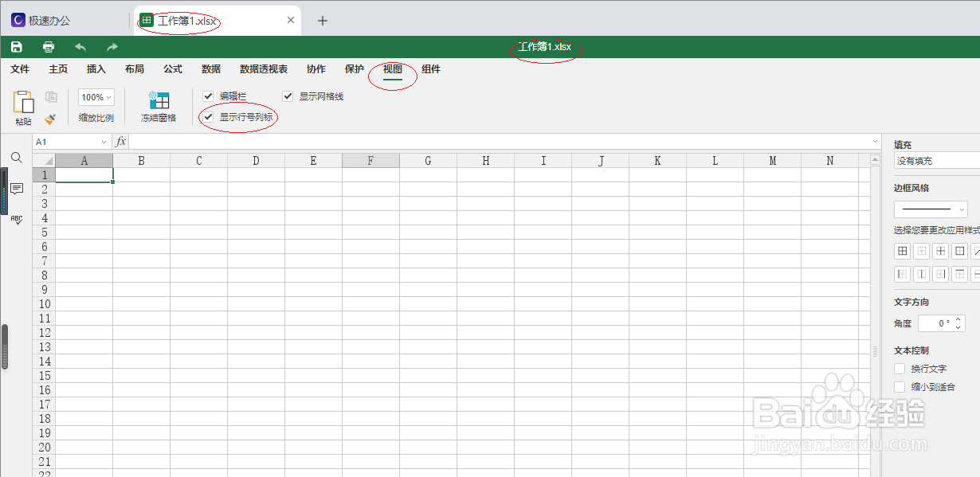Switch to the 数据 tab
The height and width of the screenshot is (477, 980).
pos(211,69)
